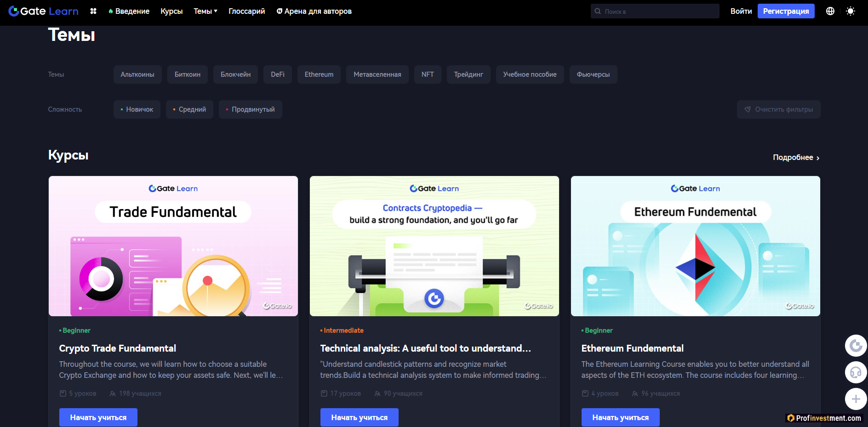This screenshot has width=868, height=427.
Task: Filter by NFT topic
Action: pos(428,74)
